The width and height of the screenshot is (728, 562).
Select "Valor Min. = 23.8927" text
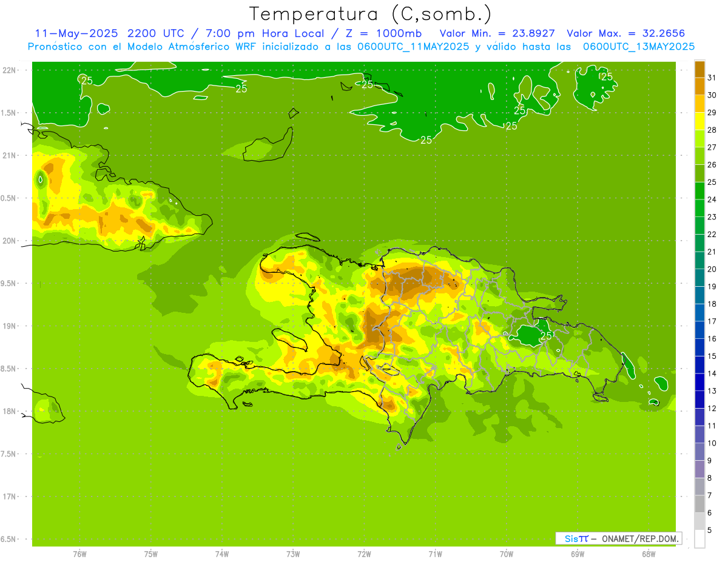497,33
